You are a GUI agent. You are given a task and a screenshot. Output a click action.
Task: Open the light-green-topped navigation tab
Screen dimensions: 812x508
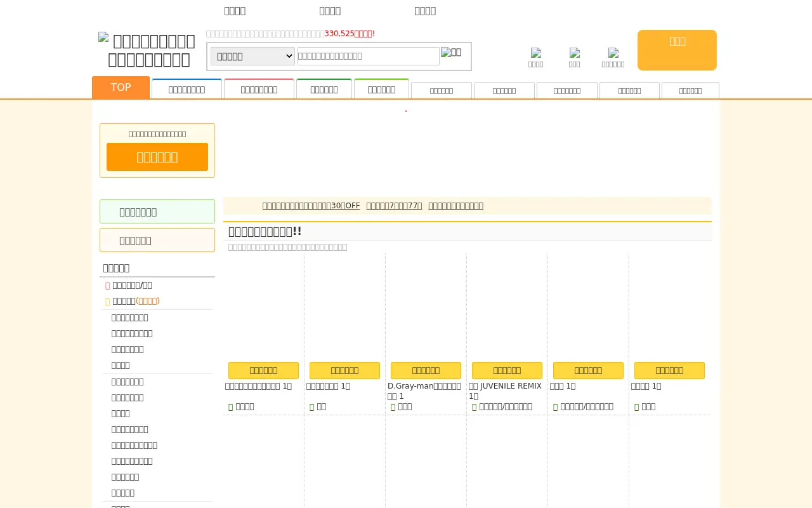click(x=381, y=89)
